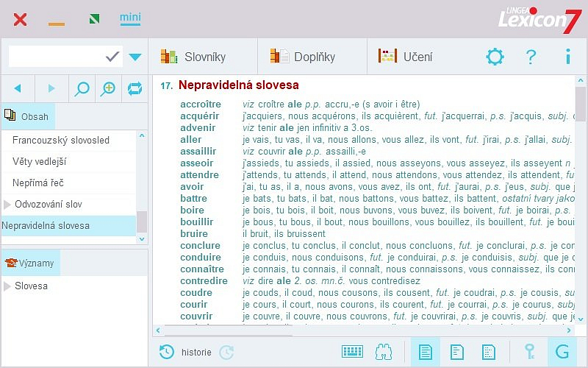Open the search field dropdown arrow
This screenshot has height=368, width=588.
(x=135, y=57)
